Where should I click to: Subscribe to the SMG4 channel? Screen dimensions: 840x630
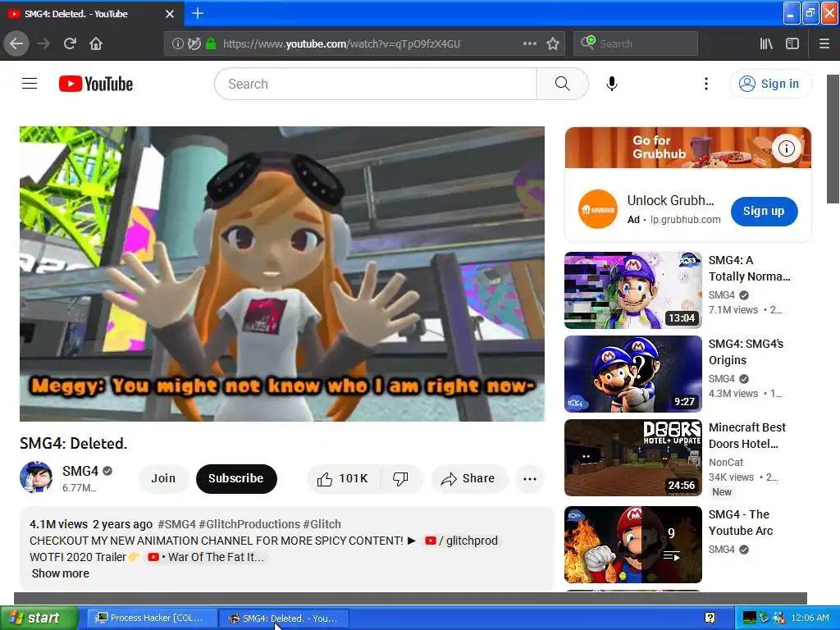tap(236, 478)
